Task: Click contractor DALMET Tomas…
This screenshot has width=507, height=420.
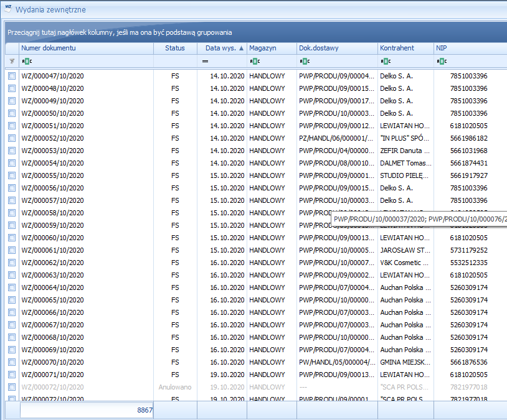Action: coord(406,163)
